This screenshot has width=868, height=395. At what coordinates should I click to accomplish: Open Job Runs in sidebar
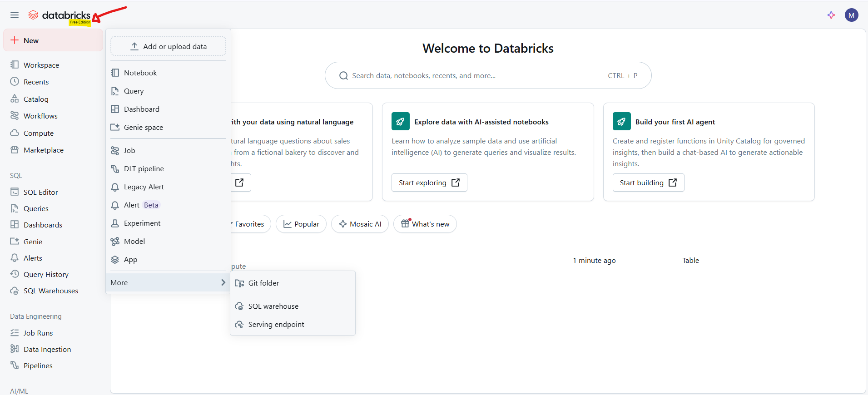coord(38,333)
